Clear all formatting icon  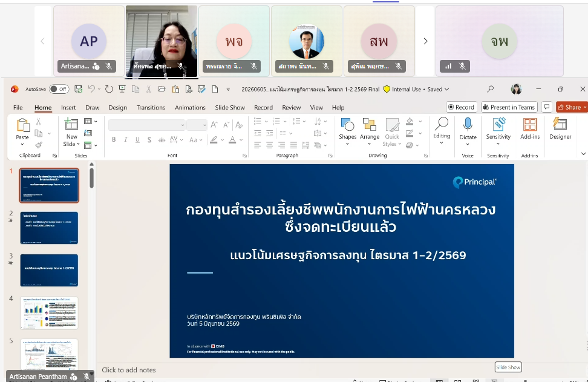coord(239,125)
